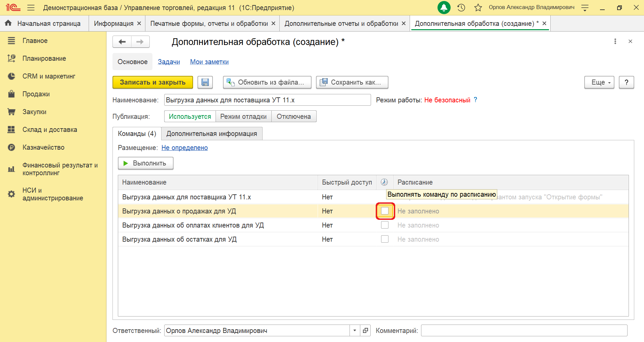Switch to Команды (4) tab
This screenshot has height=342, width=644.
(x=137, y=134)
